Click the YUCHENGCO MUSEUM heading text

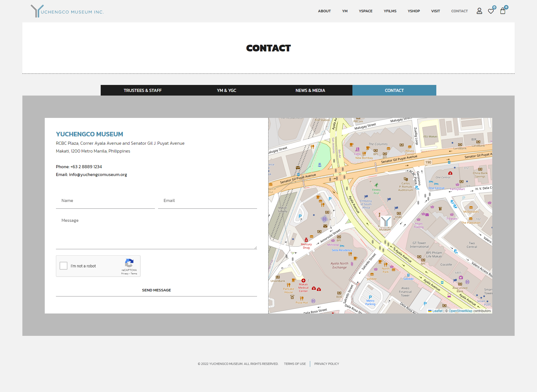pos(89,134)
